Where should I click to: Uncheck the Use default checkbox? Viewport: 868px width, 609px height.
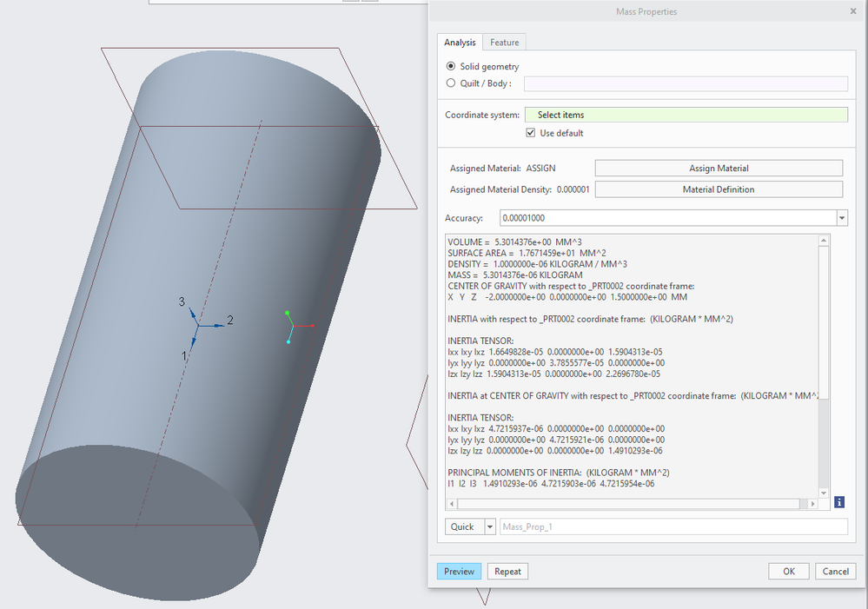[x=531, y=133]
